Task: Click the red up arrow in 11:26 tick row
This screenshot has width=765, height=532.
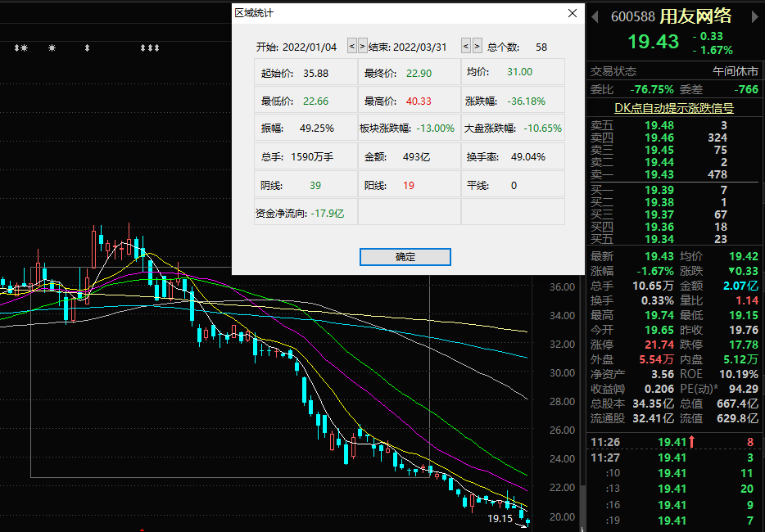Action: [x=691, y=442]
